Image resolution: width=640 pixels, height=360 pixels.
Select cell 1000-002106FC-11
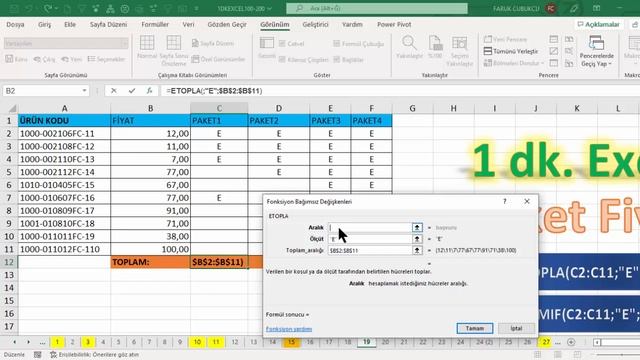tap(64, 133)
